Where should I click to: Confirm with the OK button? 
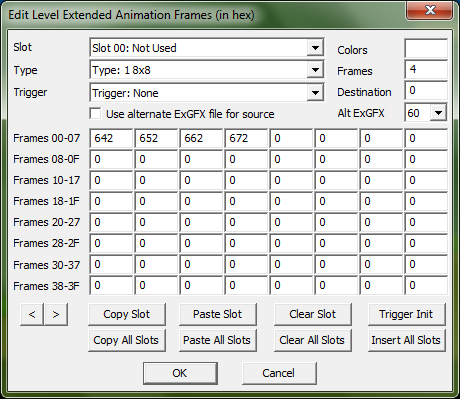point(180,373)
